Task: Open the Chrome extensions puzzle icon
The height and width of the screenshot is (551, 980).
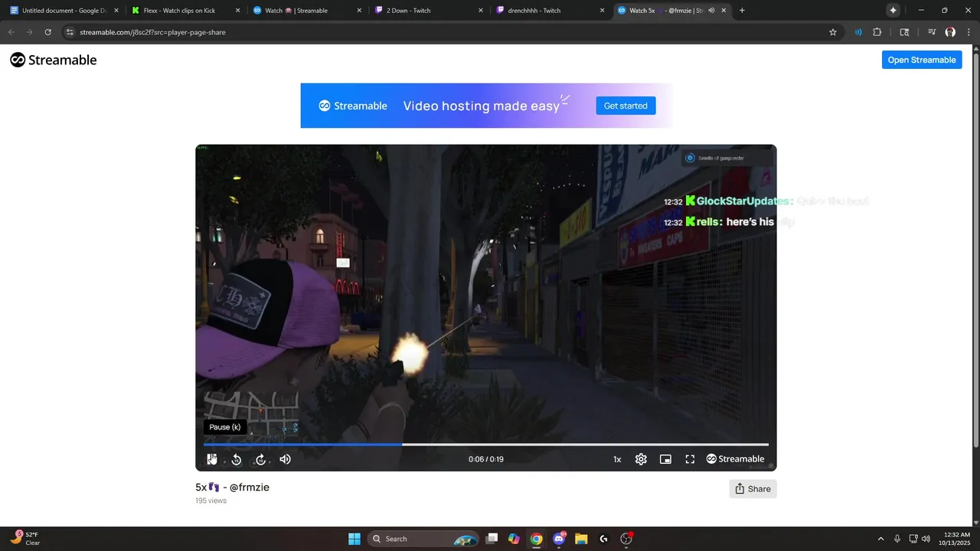Action: pyautogui.click(x=877, y=32)
